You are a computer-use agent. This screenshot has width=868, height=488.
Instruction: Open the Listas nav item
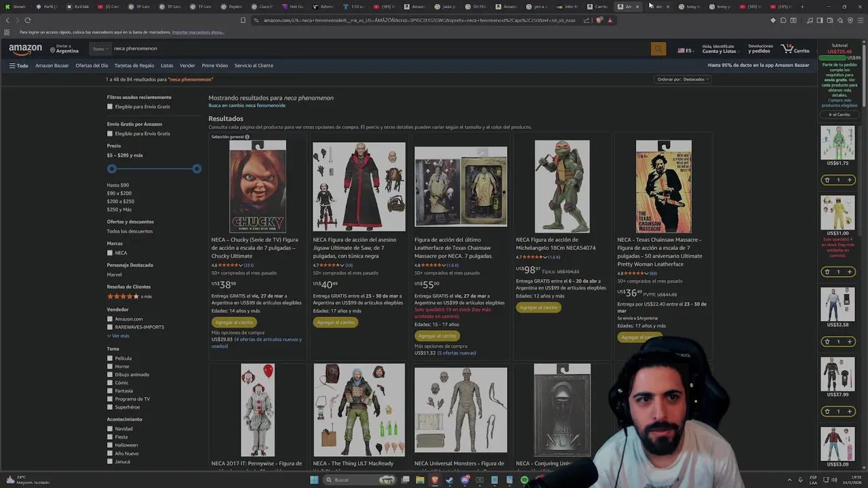[167, 66]
